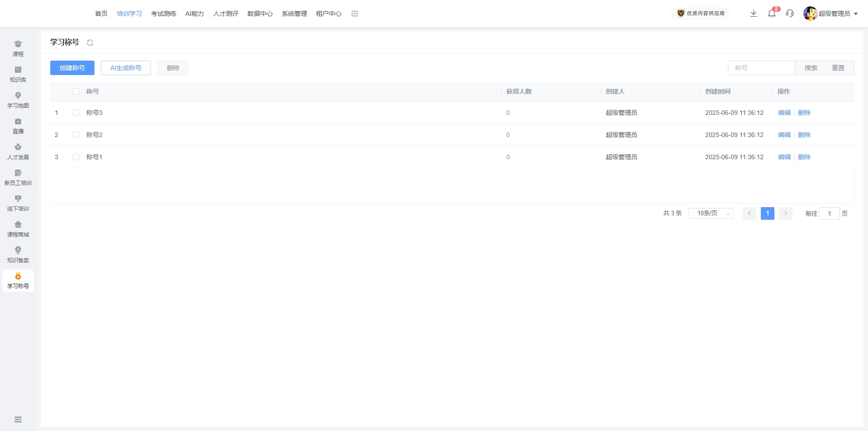Open 课程 in the left sidebar

[x=18, y=48]
